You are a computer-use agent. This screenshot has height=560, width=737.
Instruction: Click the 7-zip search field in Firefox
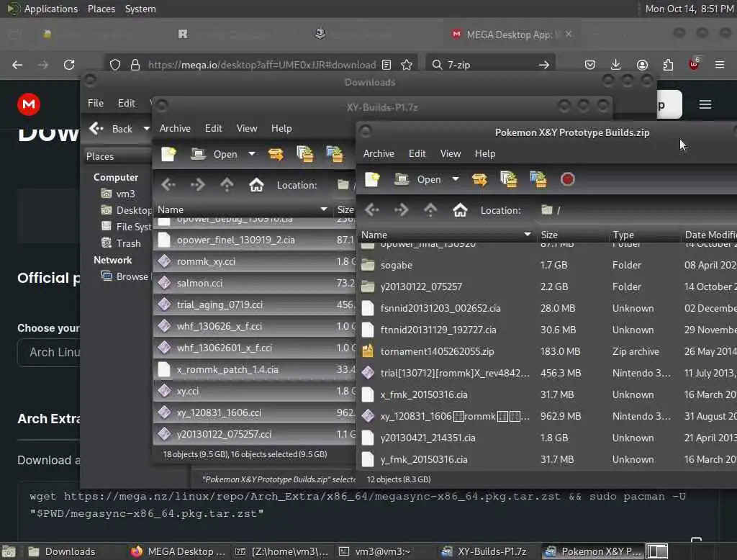[490, 64]
